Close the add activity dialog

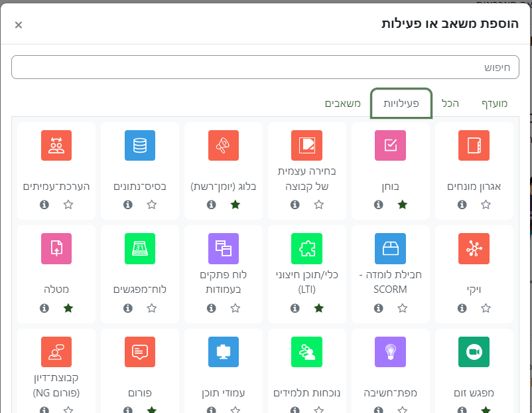click(x=19, y=25)
